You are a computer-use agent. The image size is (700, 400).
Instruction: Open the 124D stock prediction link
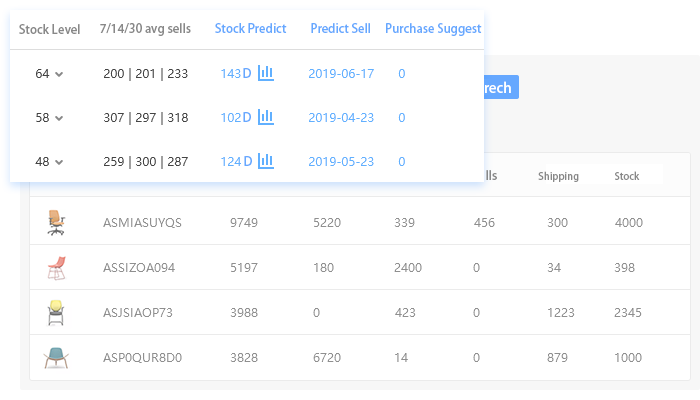pos(236,162)
